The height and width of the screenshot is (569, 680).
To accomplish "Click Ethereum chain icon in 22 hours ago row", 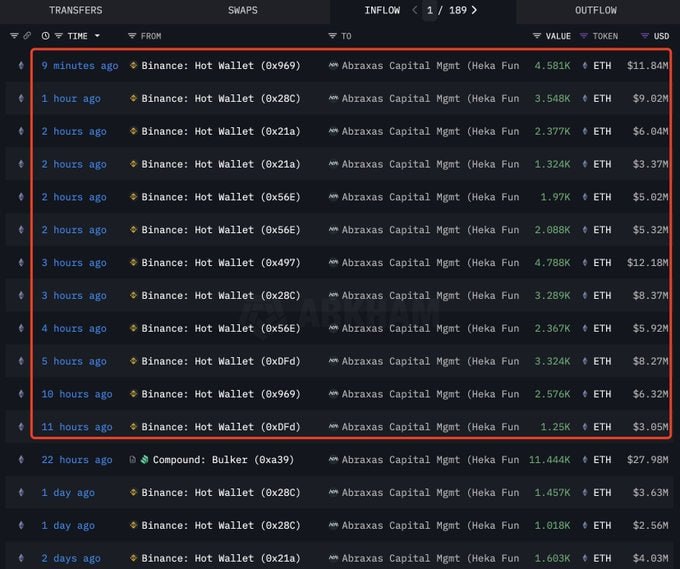I will click(21, 460).
